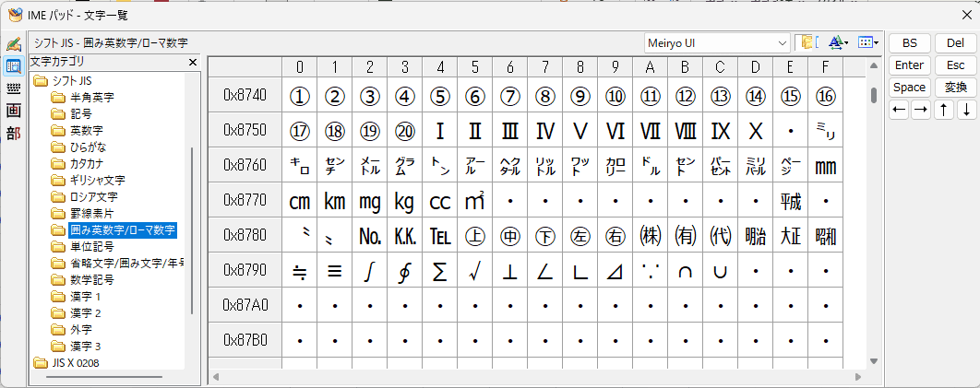The height and width of the screenshot is (388, 980).
Task: Select the 英数字 category
Action: tap(77, 130)
